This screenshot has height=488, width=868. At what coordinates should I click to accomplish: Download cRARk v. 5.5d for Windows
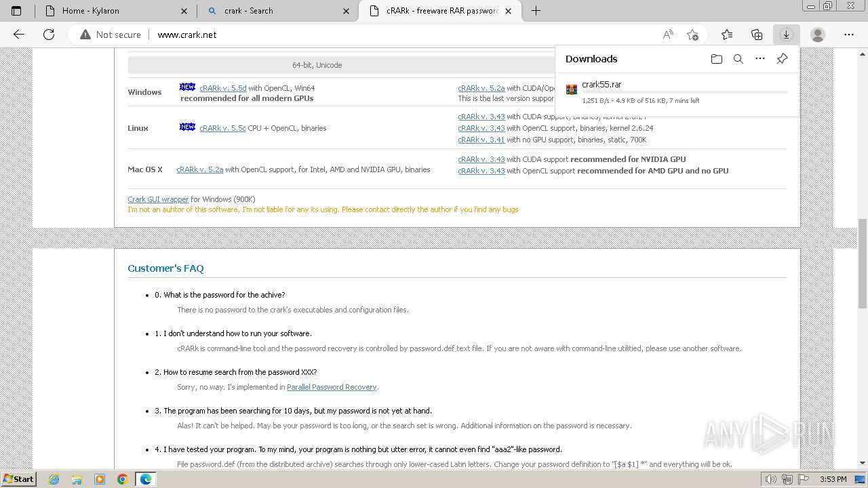tap(222, 88)
